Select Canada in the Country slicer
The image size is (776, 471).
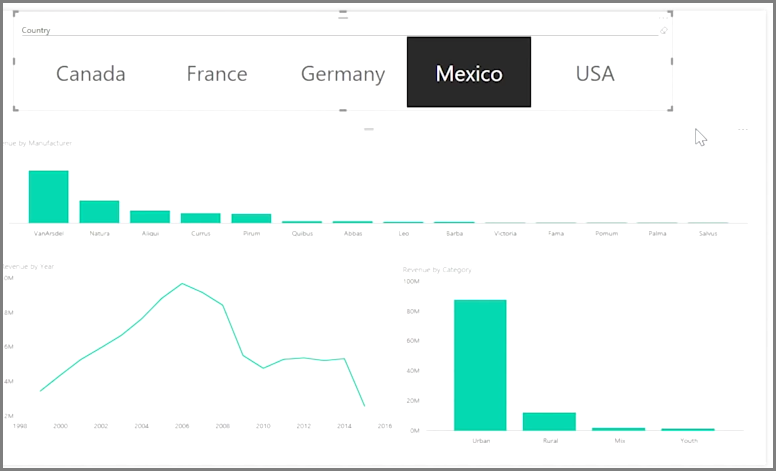pyautogui.click(x=91, y=73)
